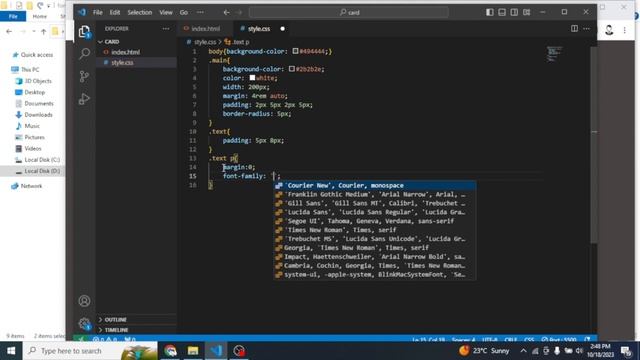Open editor More Actions ellipsis
The height and width of the screenshot is (360, 640).
[587, 29]
